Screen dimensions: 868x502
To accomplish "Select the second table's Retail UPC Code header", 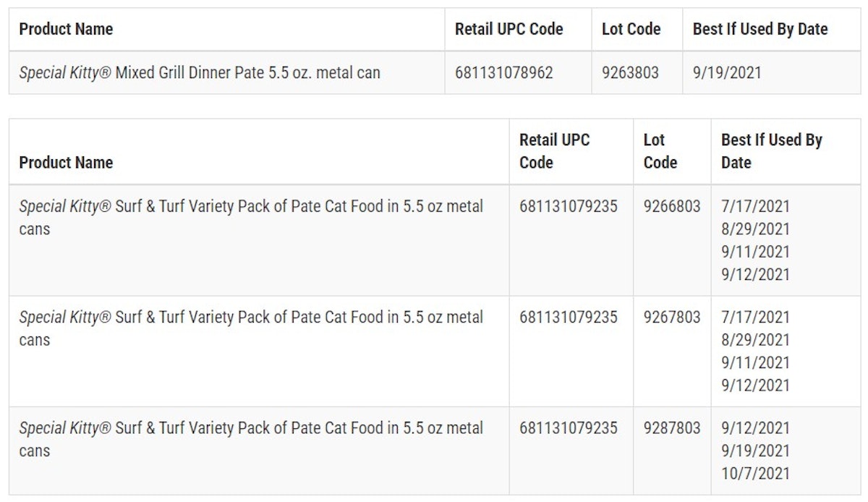I will point(554,151).
